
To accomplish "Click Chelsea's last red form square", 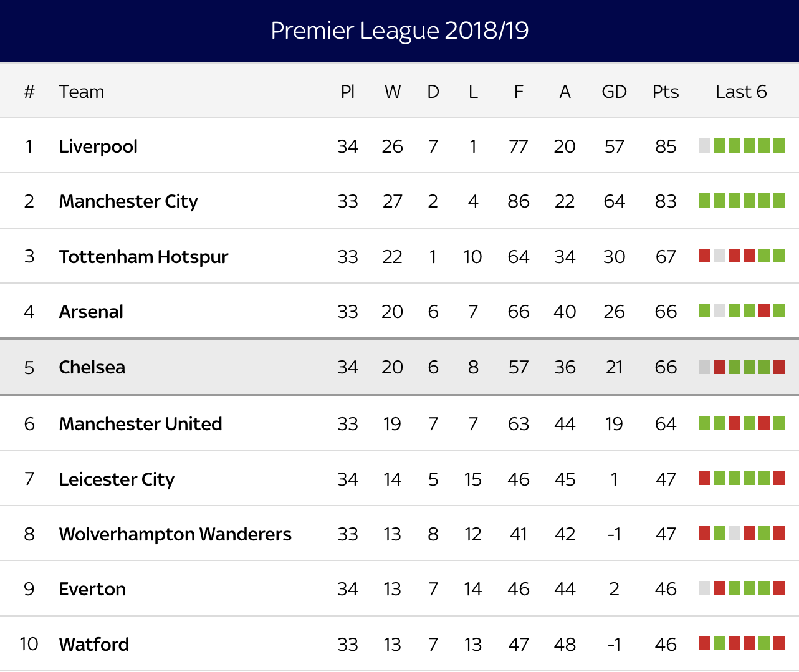I will (x=779, y=367).
